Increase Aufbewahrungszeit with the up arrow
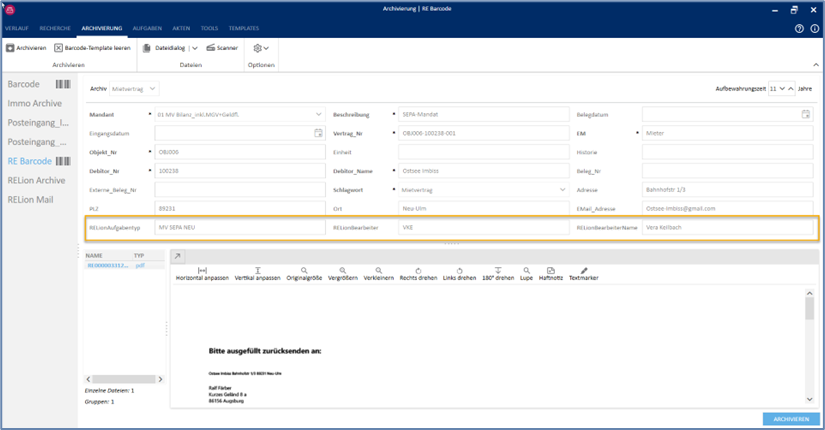This screenshot has height=430, width=825. click(792, 89)
